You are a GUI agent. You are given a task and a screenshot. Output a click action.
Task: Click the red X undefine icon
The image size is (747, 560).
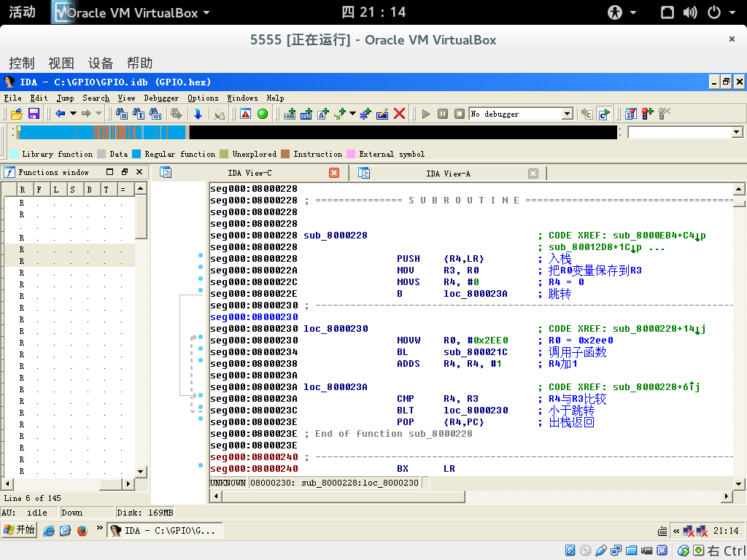pyautogui.click(x=400, y=114)
